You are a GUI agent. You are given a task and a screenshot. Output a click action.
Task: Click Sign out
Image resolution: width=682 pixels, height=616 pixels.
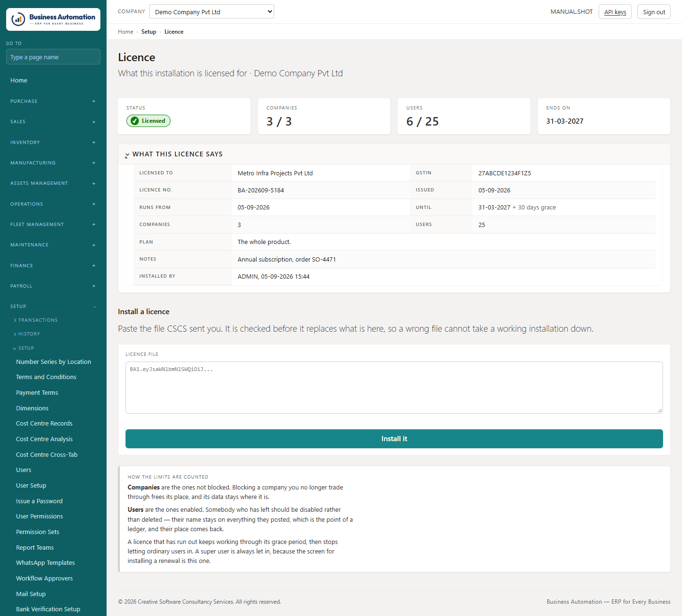pyautogui.click(x=654, y=12)
